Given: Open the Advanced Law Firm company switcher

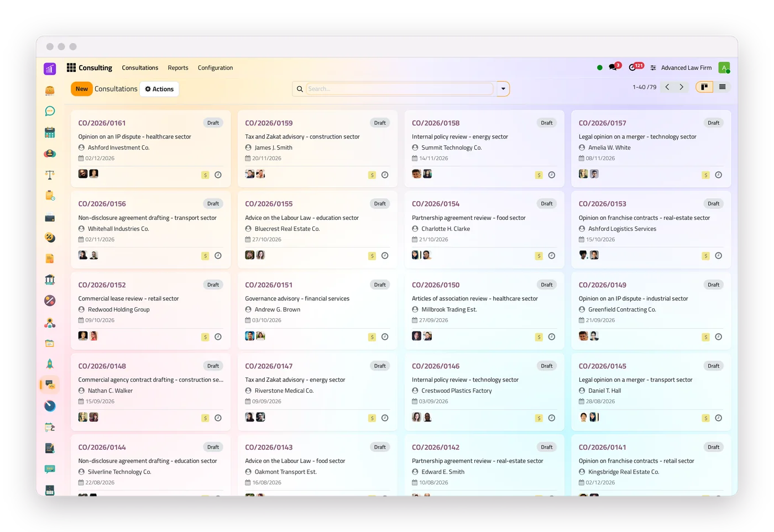Looking at the screenshot, I should [x=686, y=68].
